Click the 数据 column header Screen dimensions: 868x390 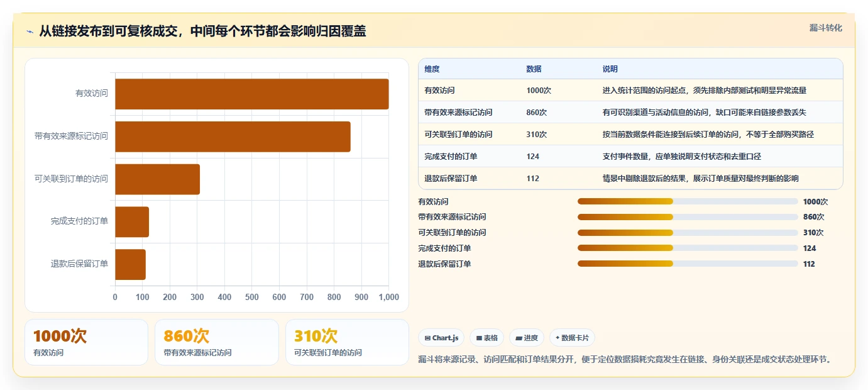click(x=534, y=69)
